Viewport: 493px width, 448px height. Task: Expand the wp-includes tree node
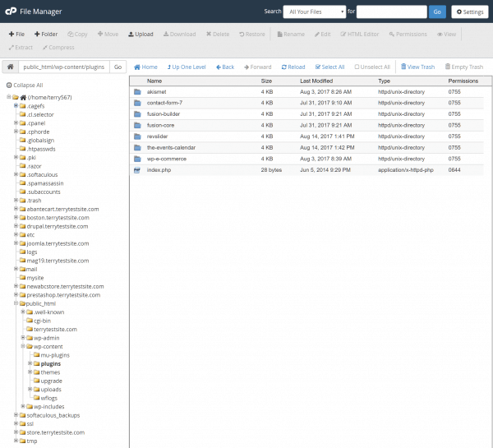tap(23, 406)
